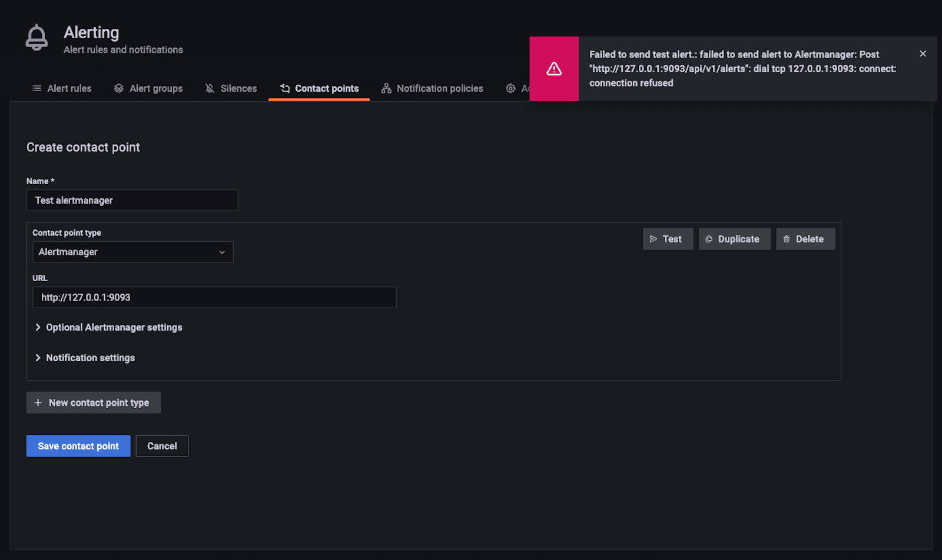Screen dimensions: 942x560
Task: Click the Silences muted bell icon
Action: click(210, 88)
